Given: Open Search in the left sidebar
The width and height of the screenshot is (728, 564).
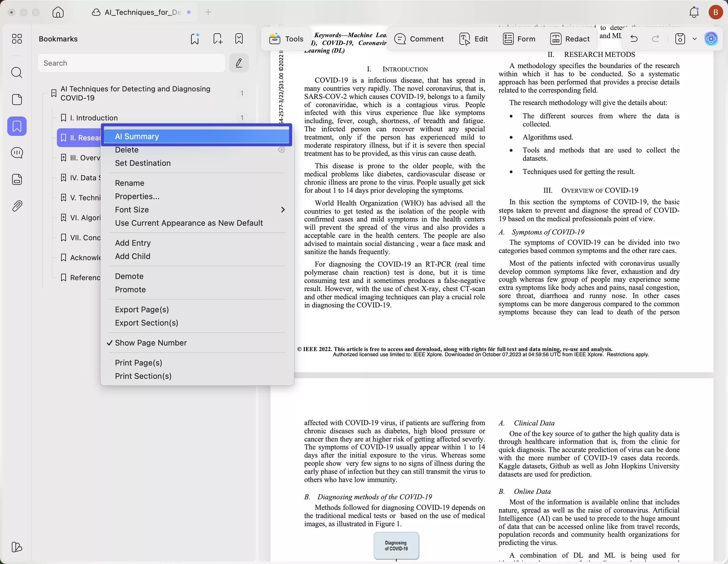Looking at the screenshot, I should 17,72.
